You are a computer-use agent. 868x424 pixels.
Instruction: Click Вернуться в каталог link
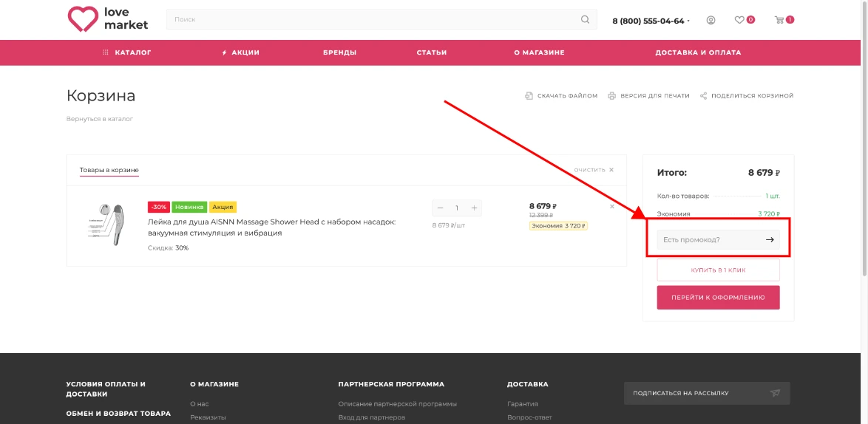(x=100, y=119)
